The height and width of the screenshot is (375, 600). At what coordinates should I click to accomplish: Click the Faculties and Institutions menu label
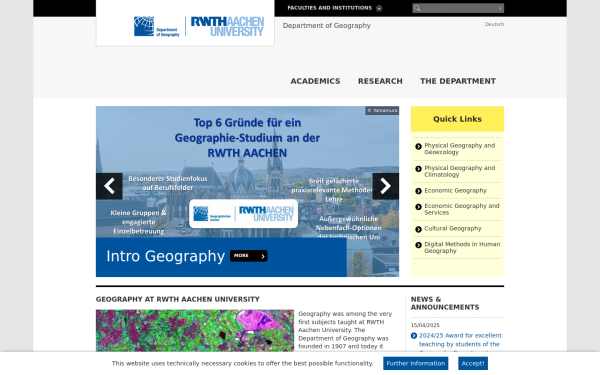tap(329, 8)
